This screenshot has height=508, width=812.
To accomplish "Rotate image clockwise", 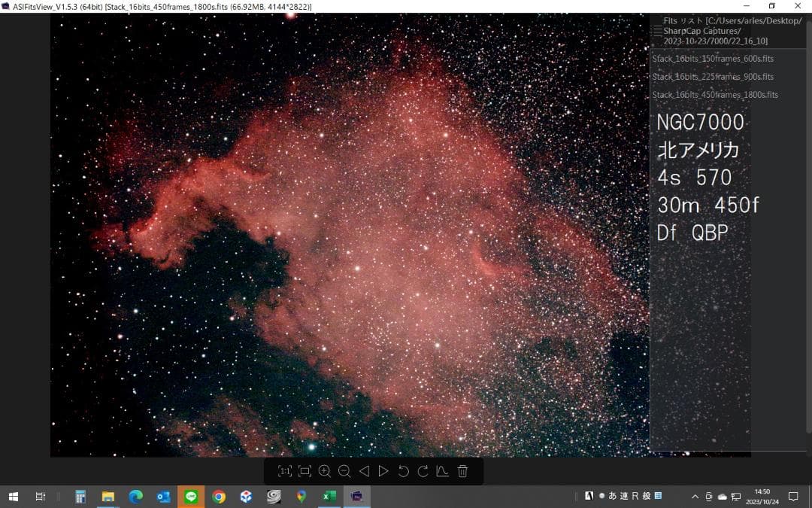I will click(423, 471).
